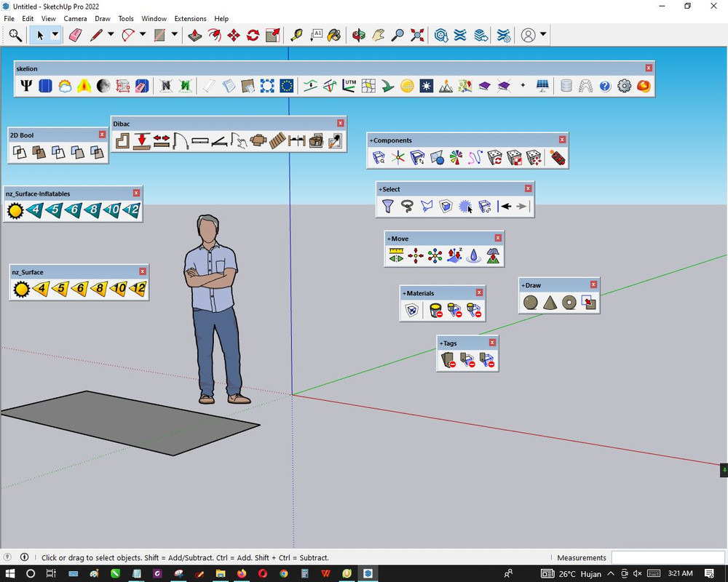
Task: Select the Scale tool
Action: [x=272, y=35]
